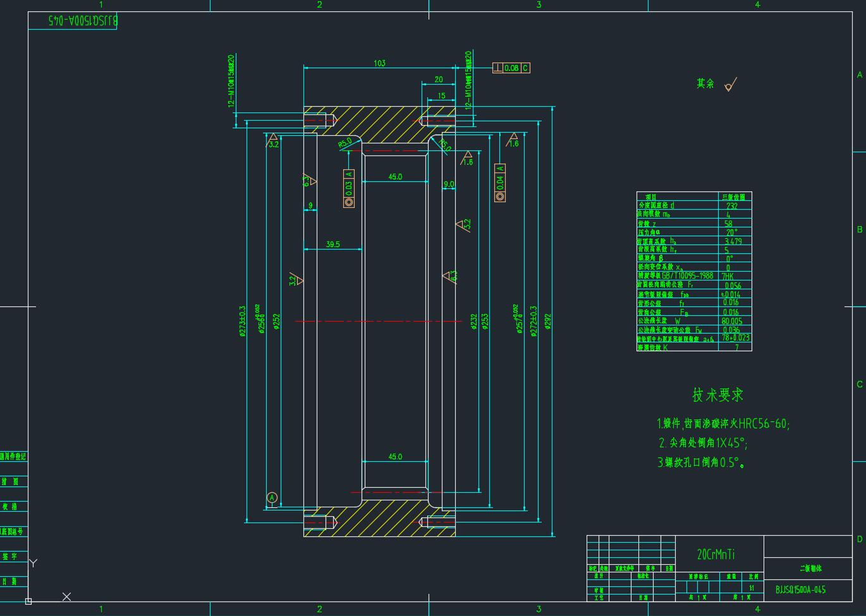
Task: Select the perpendicularity tolerance frame 0.08 C
Action: click(511, 68)
